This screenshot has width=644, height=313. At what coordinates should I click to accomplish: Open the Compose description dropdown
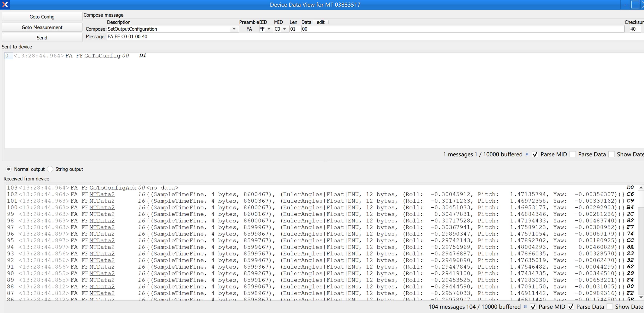234,29
